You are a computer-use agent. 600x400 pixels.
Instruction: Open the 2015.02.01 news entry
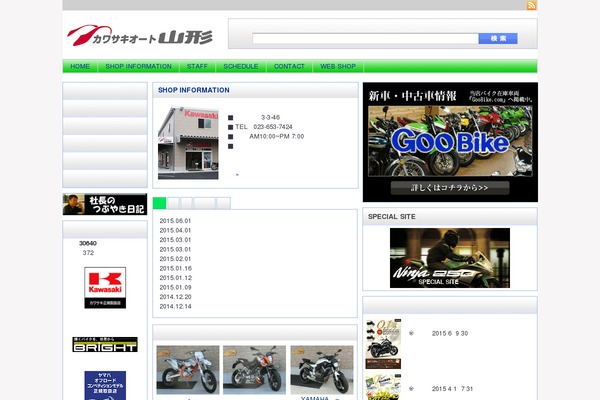coord(175,259)
